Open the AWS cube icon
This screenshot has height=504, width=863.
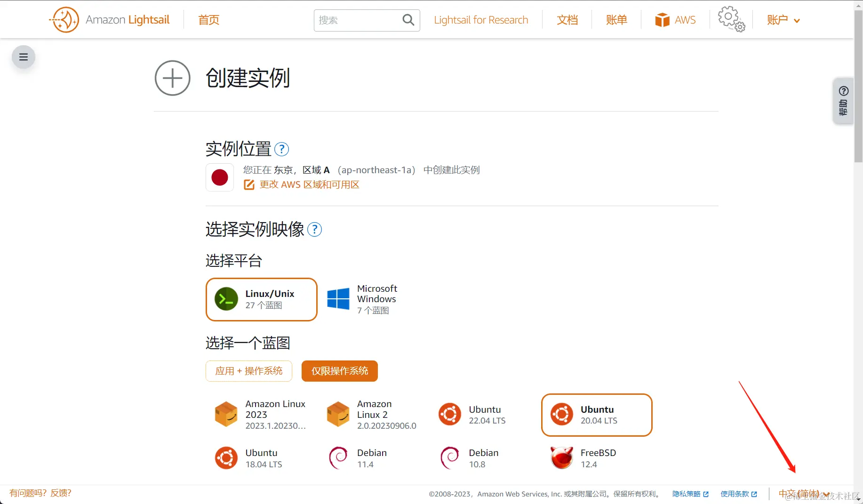tap(662, 20)
